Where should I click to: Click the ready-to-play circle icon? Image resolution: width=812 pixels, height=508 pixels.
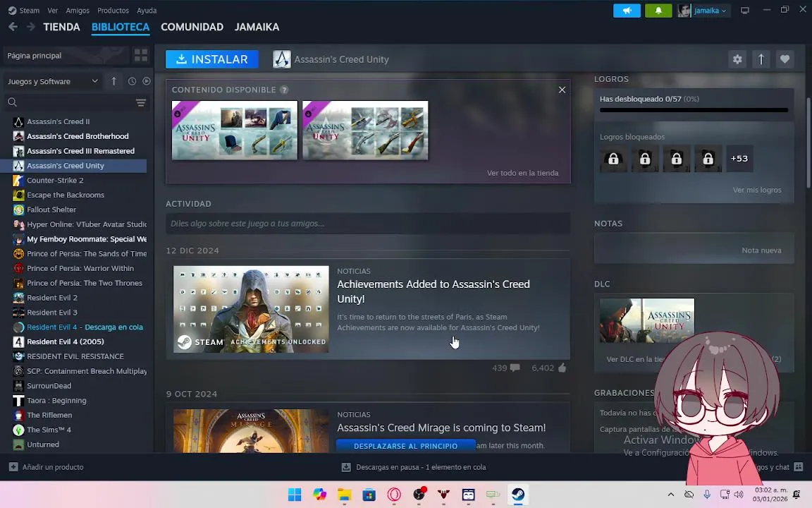coord(147,81)
